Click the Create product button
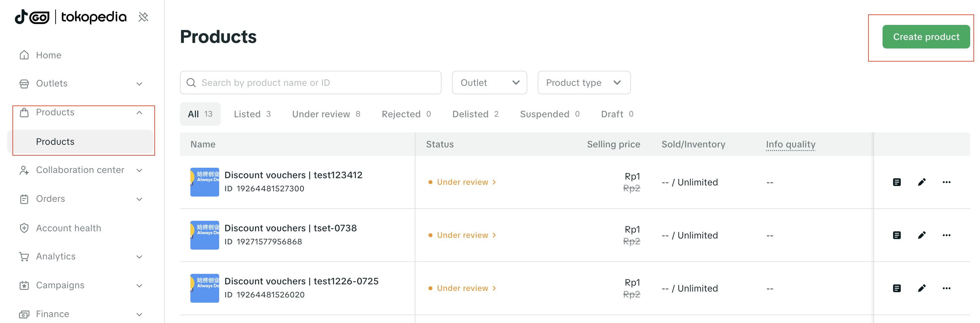This screenshot has width=980, height=323. click(x=926, y=37)
